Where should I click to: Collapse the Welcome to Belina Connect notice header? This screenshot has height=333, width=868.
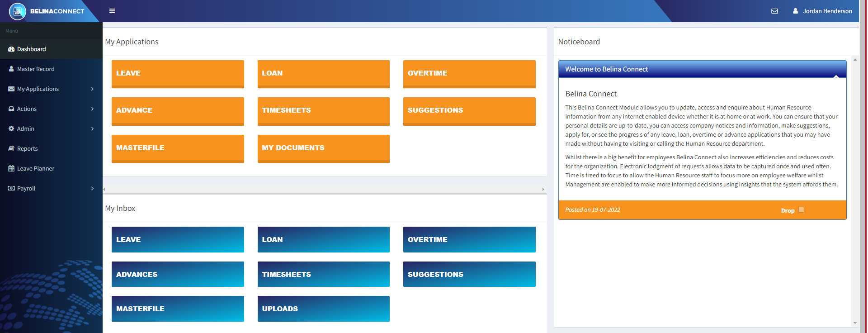pos(702,69)
